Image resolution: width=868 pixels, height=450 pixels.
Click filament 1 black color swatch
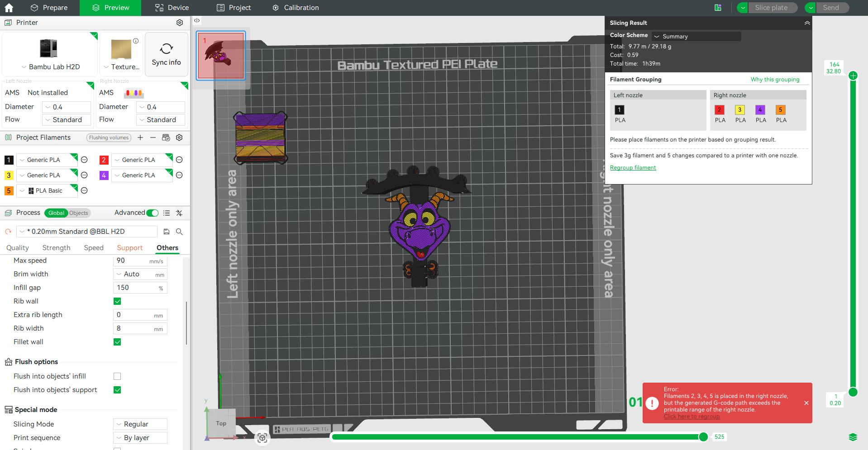(x=9, y=160)
